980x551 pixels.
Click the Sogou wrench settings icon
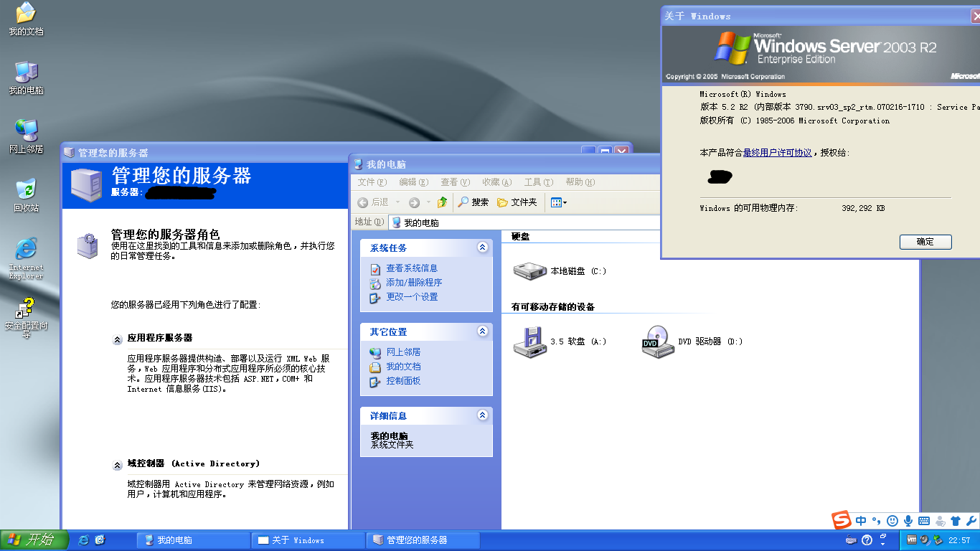tap(971, 521)
